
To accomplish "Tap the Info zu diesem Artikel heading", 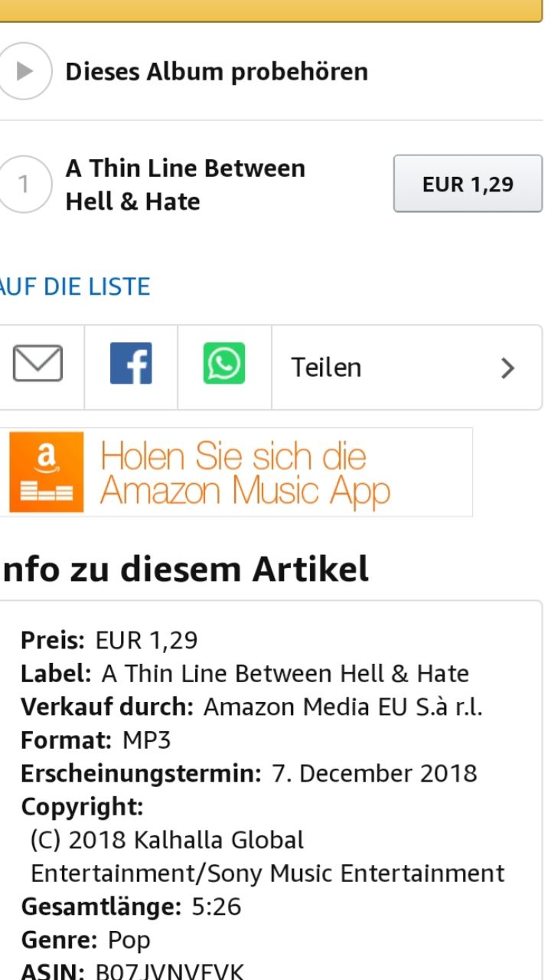I will [184, 570].
